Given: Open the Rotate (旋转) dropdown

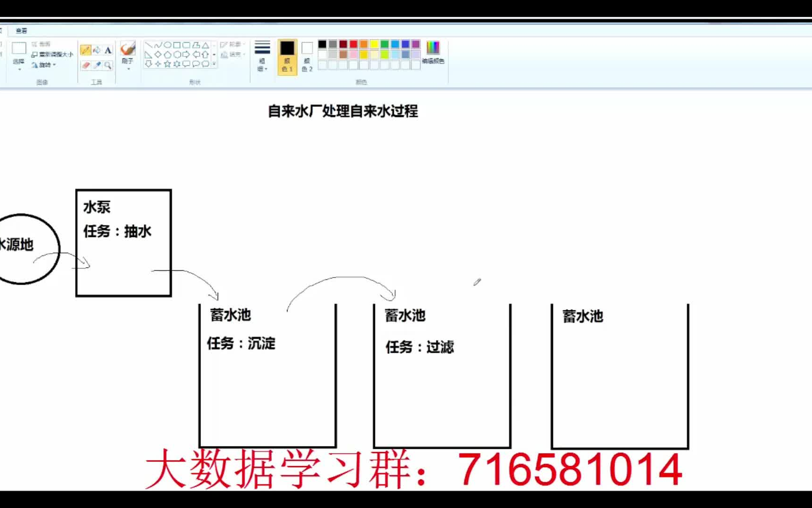Looking at the screenshot, I should pos(44,65).
